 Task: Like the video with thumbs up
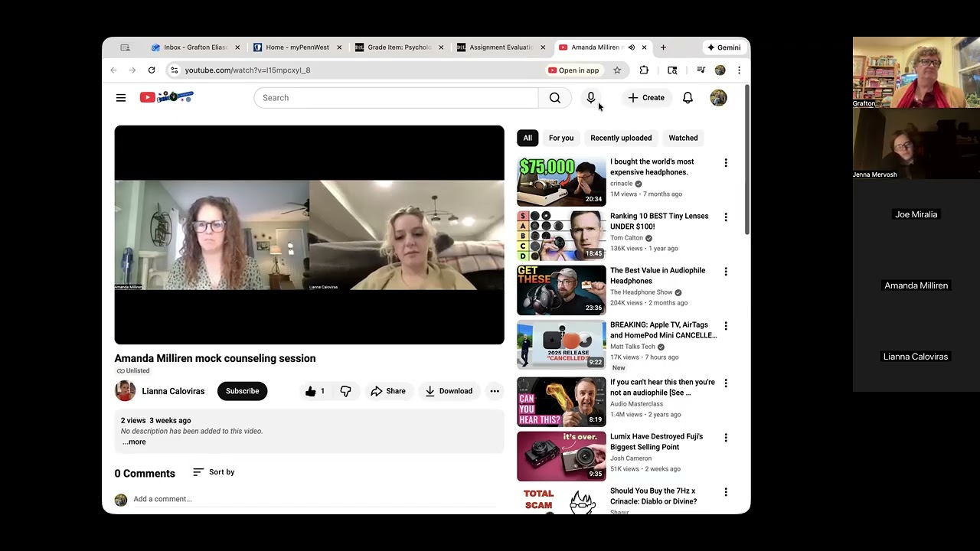pos(315,391)
